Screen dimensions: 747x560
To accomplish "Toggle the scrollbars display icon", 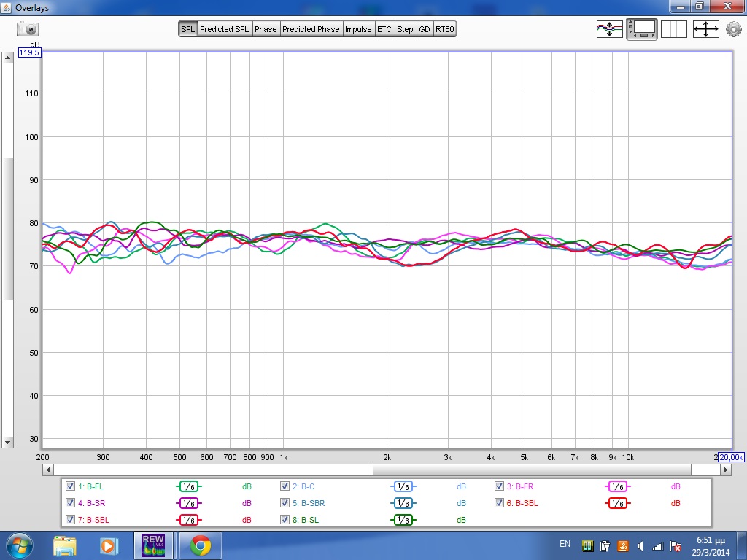I will click(x=642, y=29).
